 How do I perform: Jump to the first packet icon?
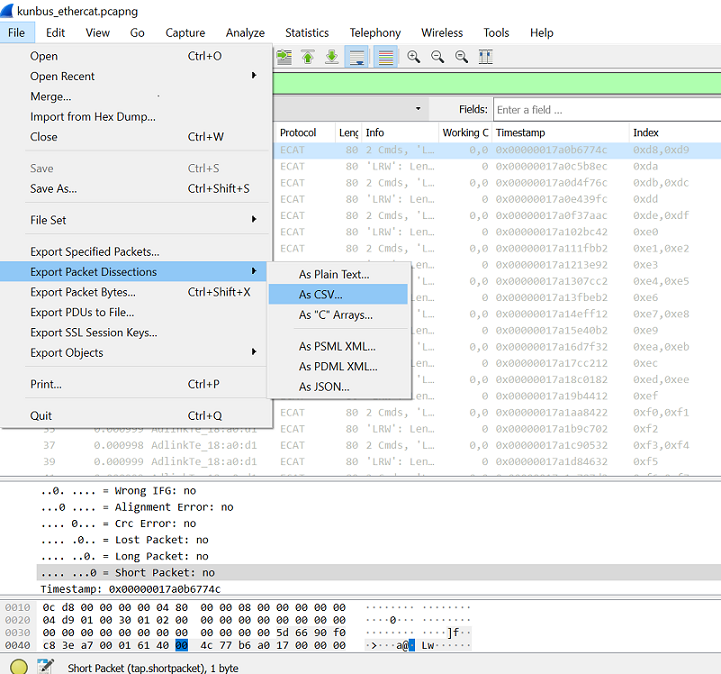(308, 57)
